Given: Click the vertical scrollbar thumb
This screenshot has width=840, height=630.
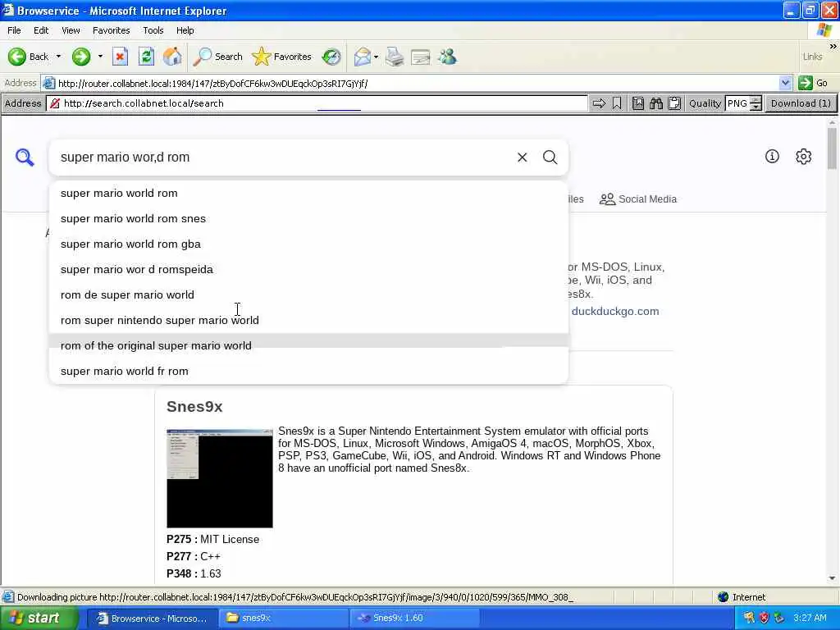Looking at the screenshot, I should [x=832, y=149].
